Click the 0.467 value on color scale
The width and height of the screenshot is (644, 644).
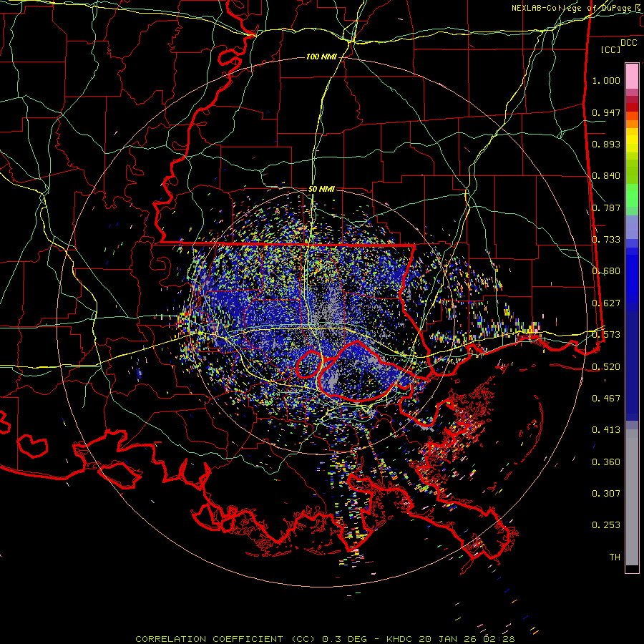pyautogui.click(x=606, y=399)
